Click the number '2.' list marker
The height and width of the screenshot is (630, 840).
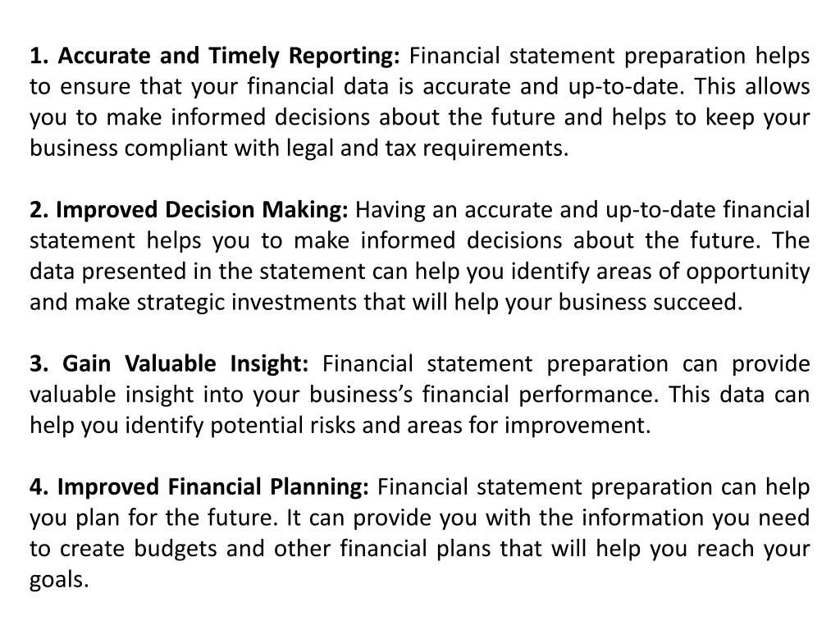click(39, 209)
